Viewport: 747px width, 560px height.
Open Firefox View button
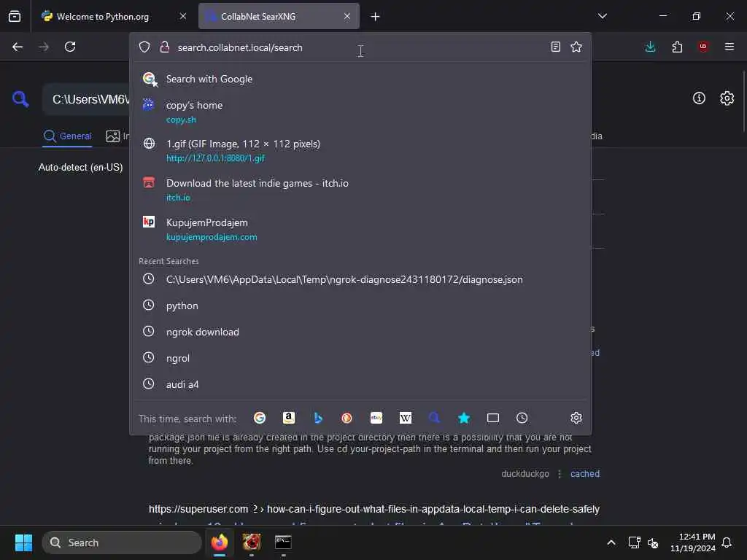(x=15, y=16)
